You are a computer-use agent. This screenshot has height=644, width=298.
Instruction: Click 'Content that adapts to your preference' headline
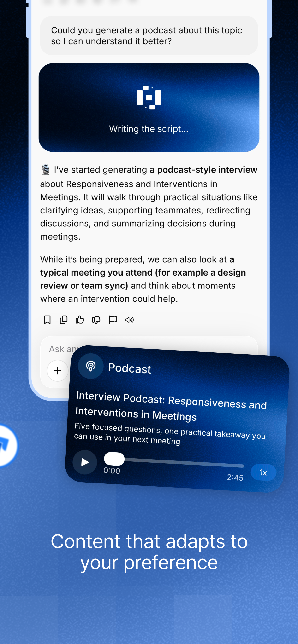tap(149, 552)
